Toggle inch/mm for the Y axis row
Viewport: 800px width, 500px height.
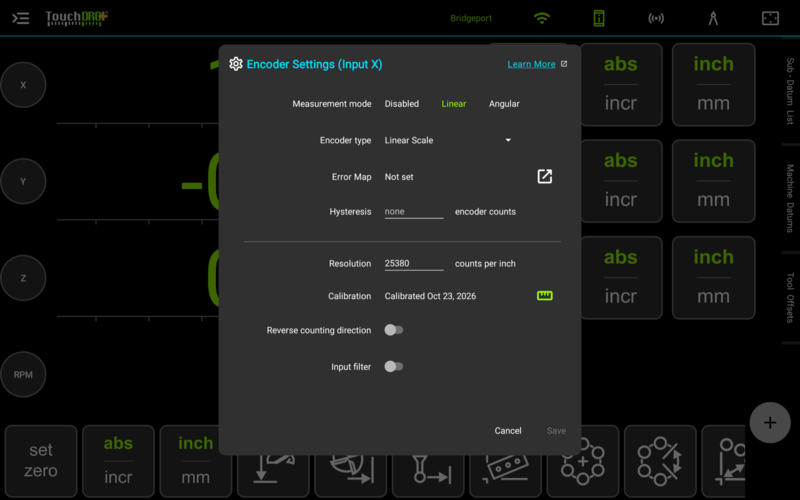[713, 181]
